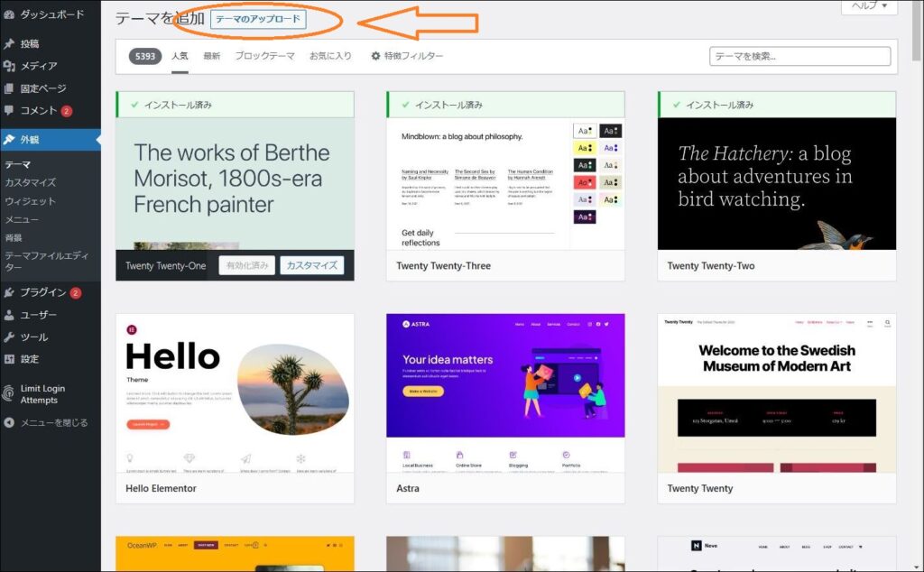Open the テーマファイルエディター submenu item
The width and height of the screenshot is (924, 572).
47,261
